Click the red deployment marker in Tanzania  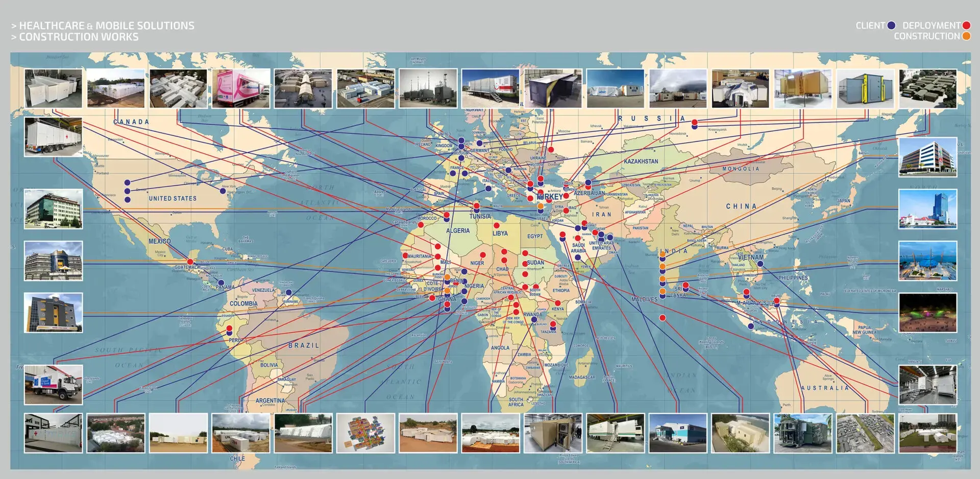click(553, 324)
